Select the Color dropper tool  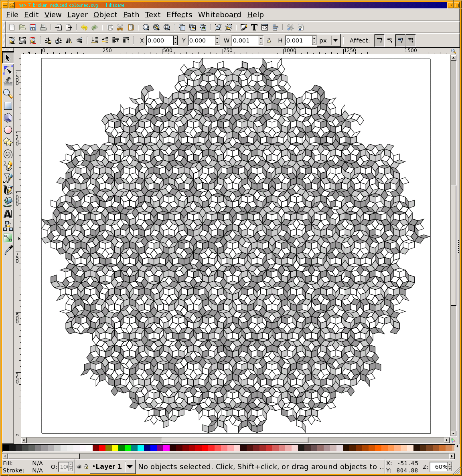tap(8, 250)
